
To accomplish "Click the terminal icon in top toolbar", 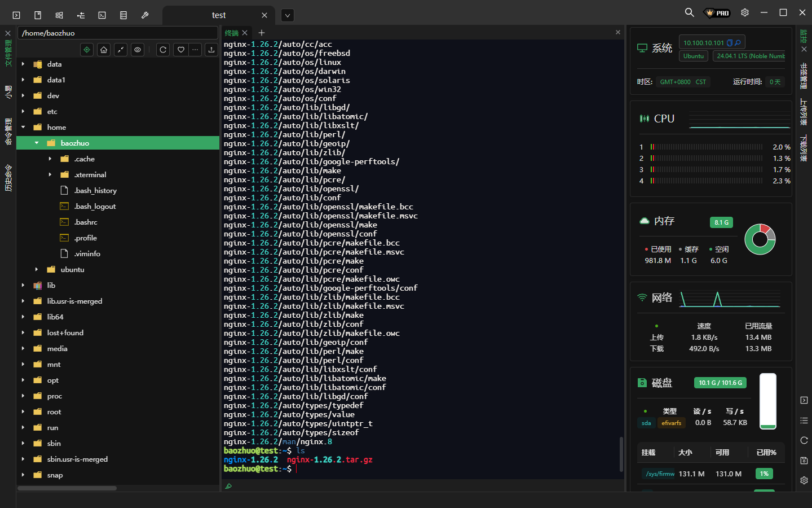I will (x=16, y=15).
